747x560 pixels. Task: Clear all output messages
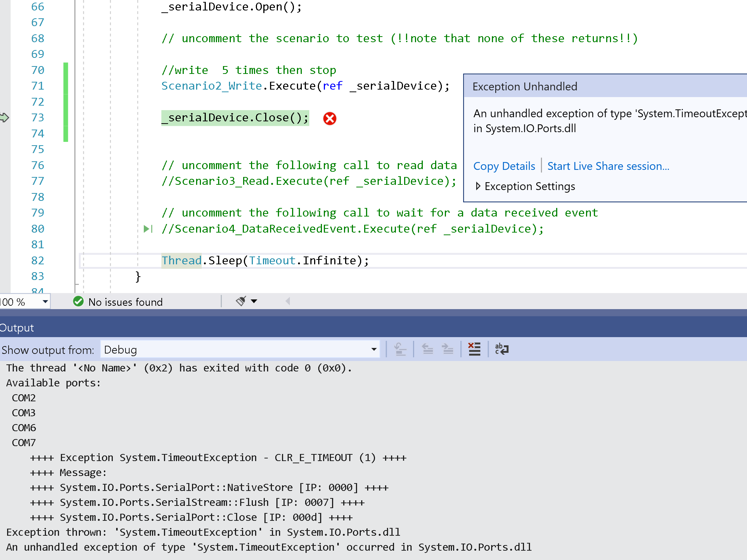(x=474, y=349)
